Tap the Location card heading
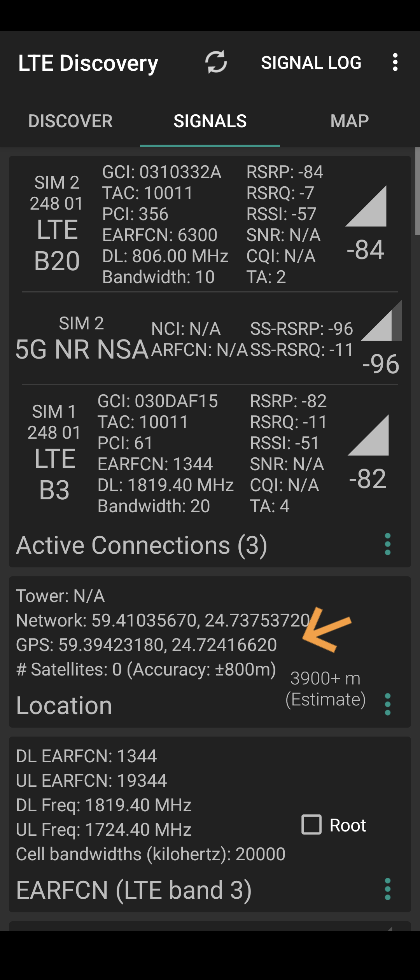This screenshot has width=420, height=980. [x=64, y=705]
